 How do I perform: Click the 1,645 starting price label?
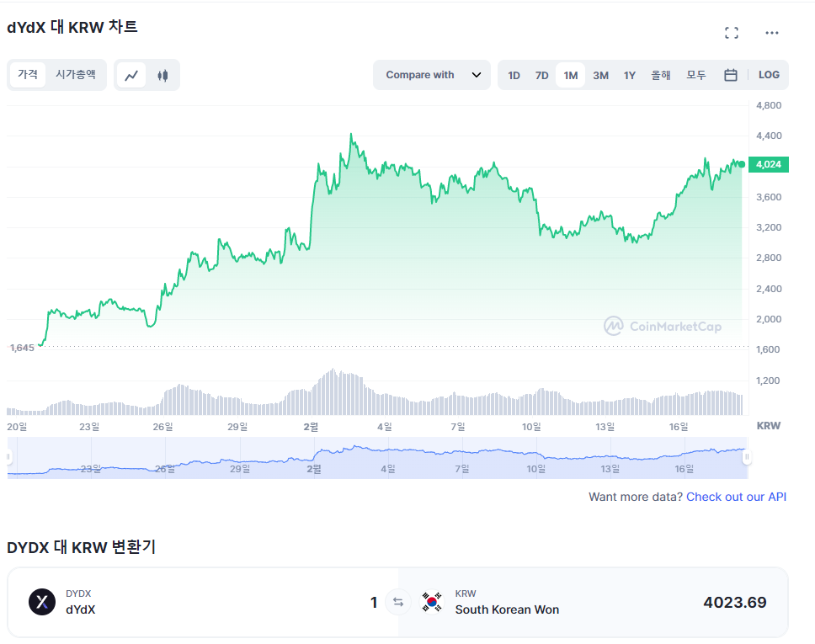22,348
